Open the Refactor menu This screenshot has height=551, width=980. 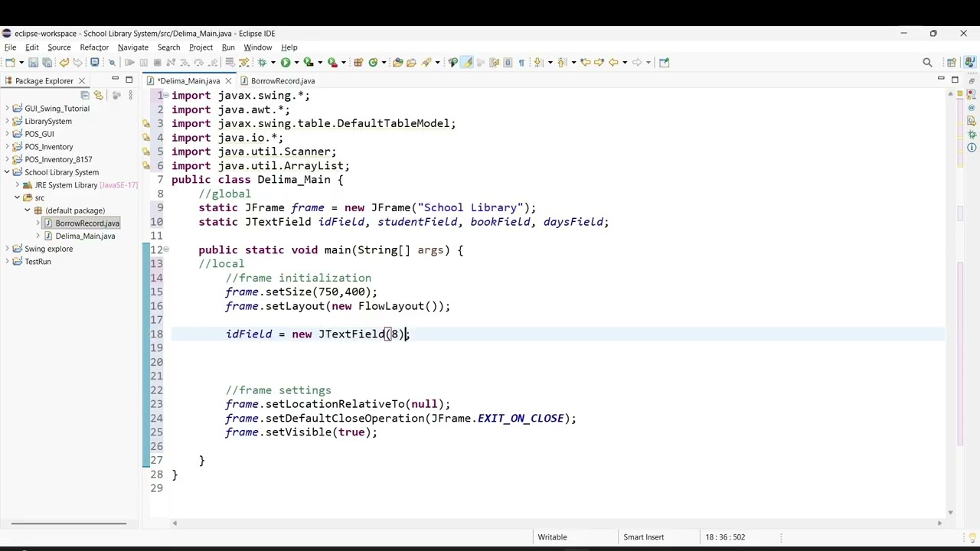pyautogui.click(x=94, y=47)
